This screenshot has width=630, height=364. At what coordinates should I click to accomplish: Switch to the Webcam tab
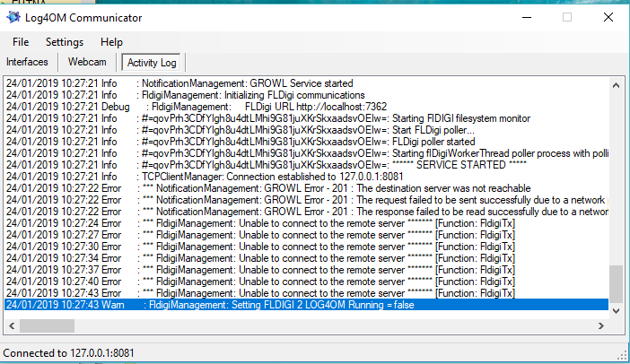pos(87,62)
